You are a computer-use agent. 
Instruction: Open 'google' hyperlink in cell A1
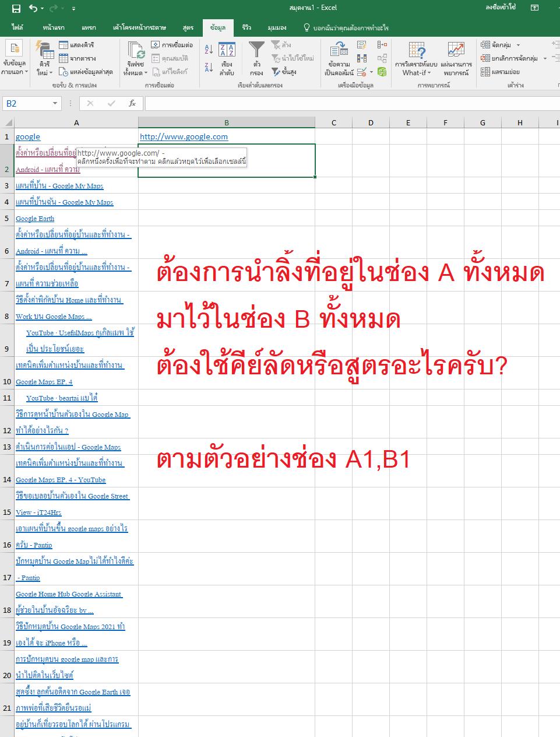click(x=28, y=136)
